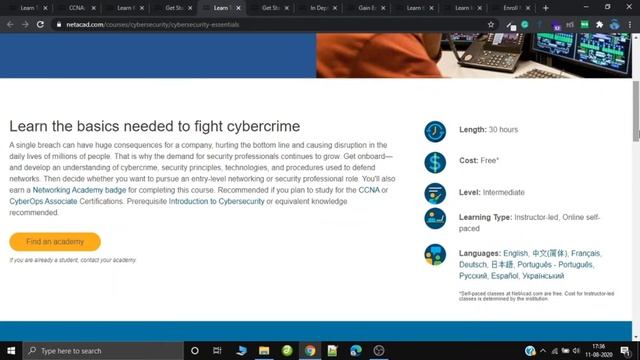Click the green extension icon in toolbar
This screenshot has width=640, height=360.
[584, 24]
